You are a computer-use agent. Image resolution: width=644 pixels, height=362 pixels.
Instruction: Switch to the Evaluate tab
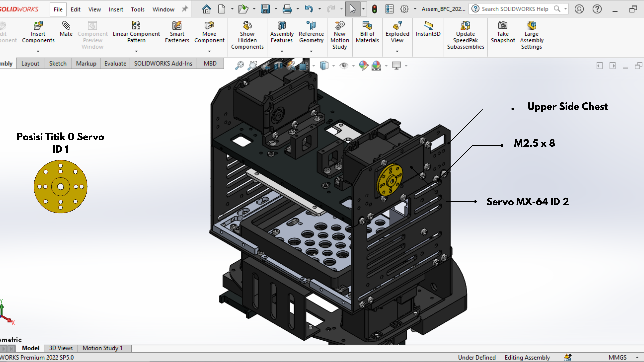(x=115, y=63)
